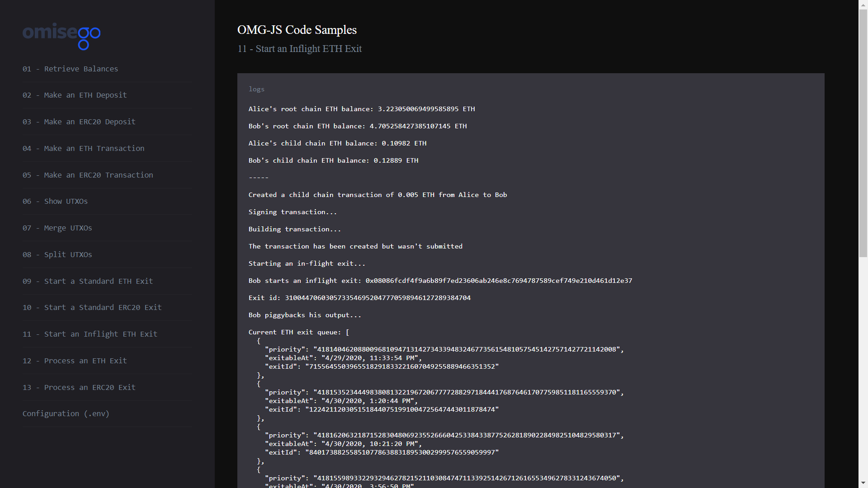Click the page vertical scrollbar thumb

coord(863,133)
